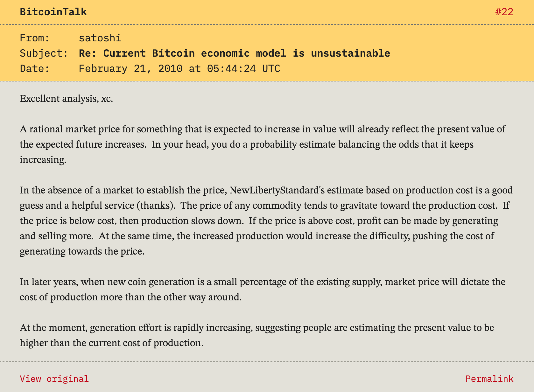Viewport: 534px width, 392px height.
Task: Open the View original link
Action: pyautogui.click(x=54, y=379)
